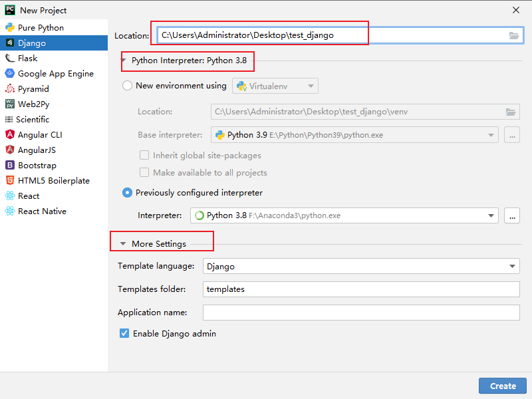Click the Django dj icon

[10, 43]
